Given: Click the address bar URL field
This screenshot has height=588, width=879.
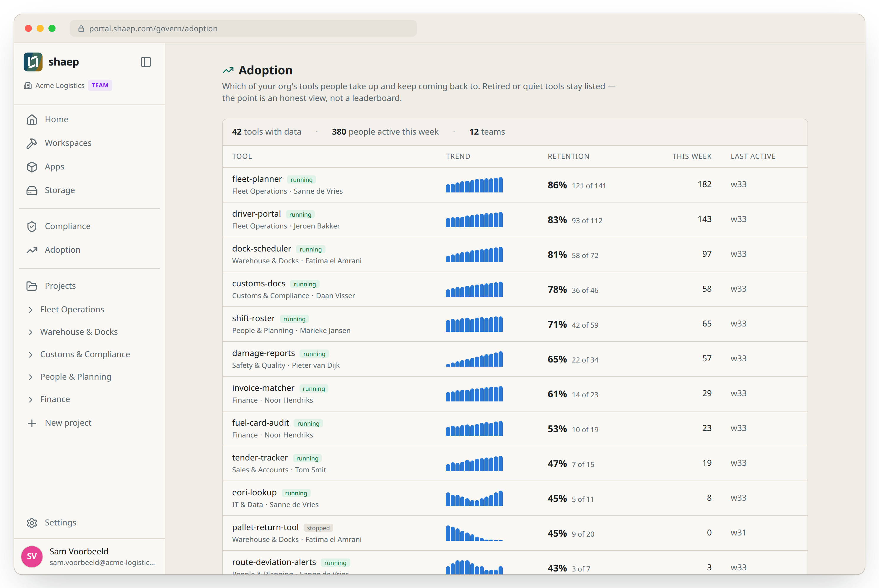Looking at the screenshot, I should [x=243, y=29].
